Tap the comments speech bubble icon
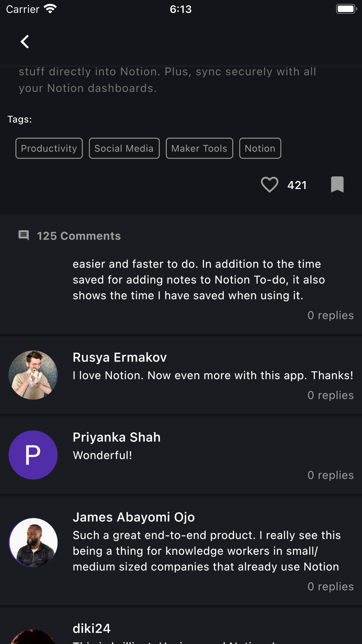 (24, 235)
